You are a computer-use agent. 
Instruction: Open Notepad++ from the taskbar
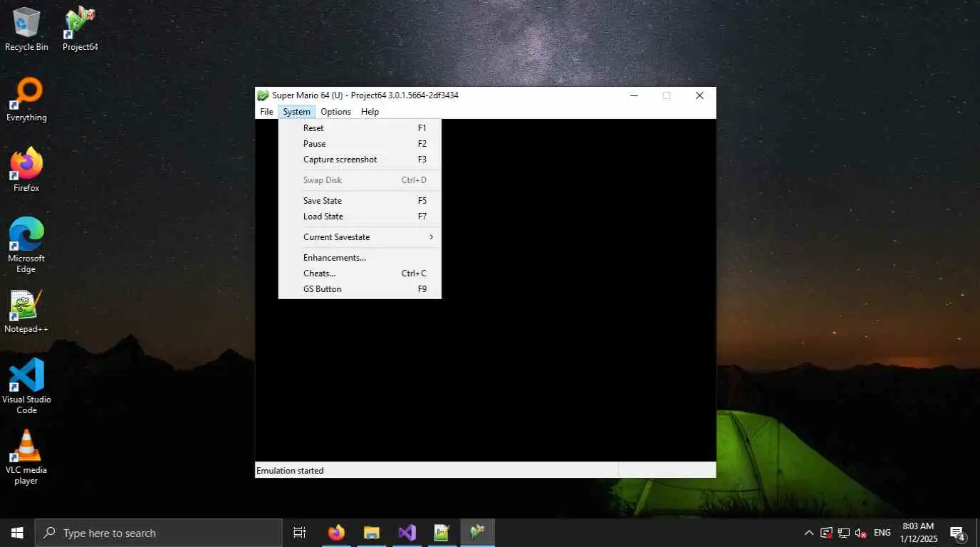pos(442,533)
